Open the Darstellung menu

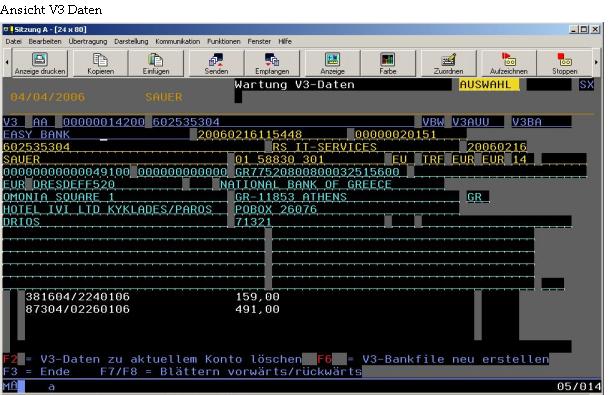[x=131, y=41]
